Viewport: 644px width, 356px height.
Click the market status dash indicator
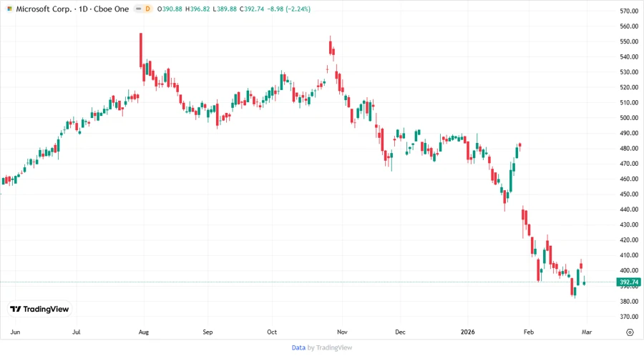pyautogui.click(x=137, y=9)
